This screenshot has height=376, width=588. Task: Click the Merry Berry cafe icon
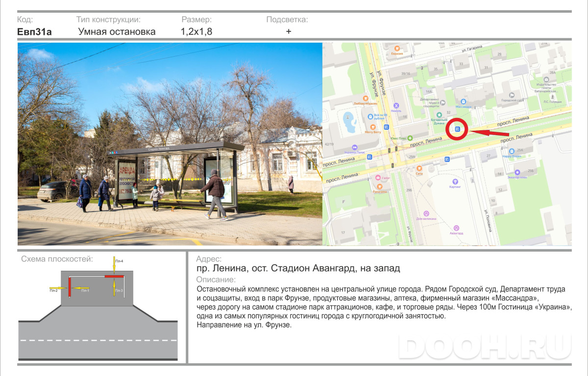click(x=373, y=127)
